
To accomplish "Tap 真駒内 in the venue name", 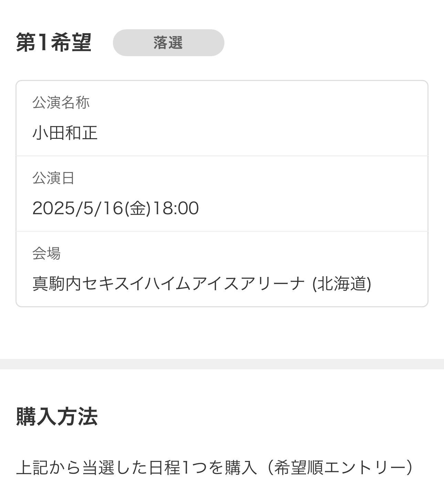I will 57,284.
